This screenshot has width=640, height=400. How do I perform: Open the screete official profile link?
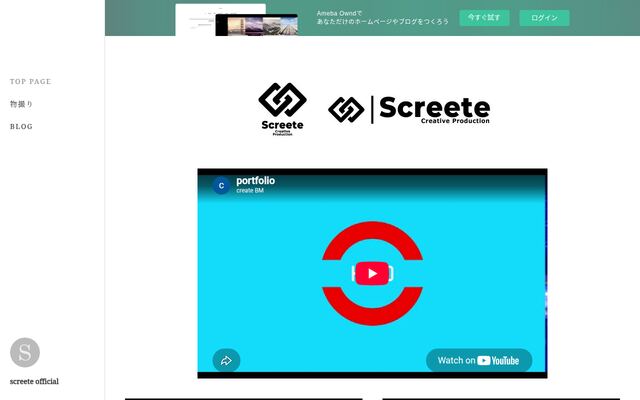[34, 381]
